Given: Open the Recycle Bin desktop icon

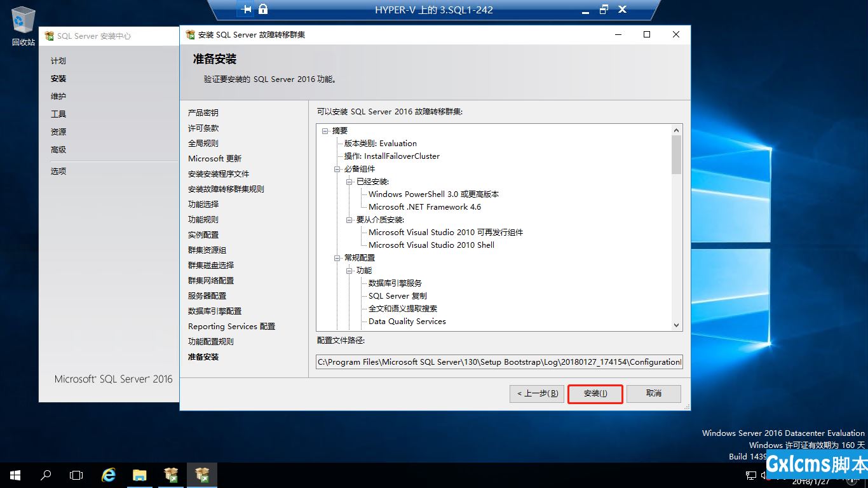Looking at the screenshot, I should (23, 27).
